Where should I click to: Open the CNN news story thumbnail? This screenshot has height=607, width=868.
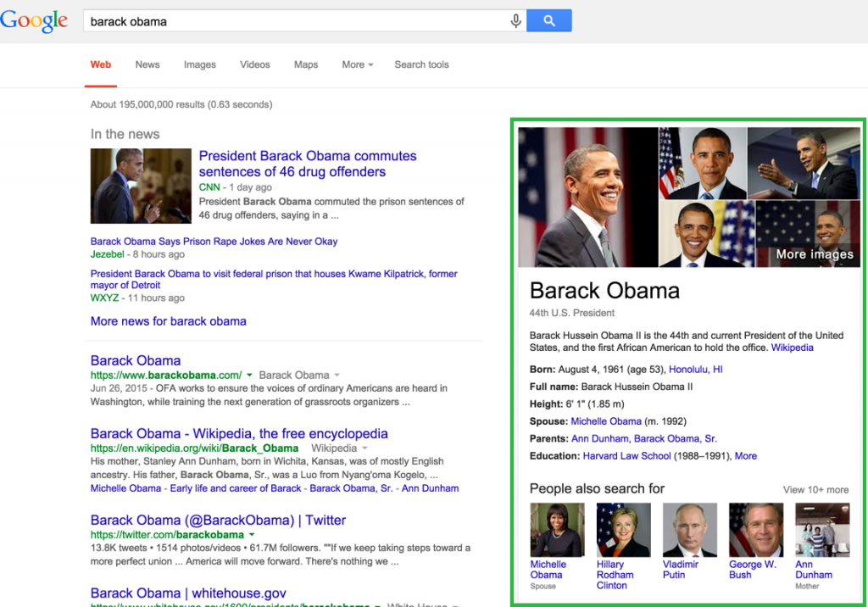coord(141,186)
